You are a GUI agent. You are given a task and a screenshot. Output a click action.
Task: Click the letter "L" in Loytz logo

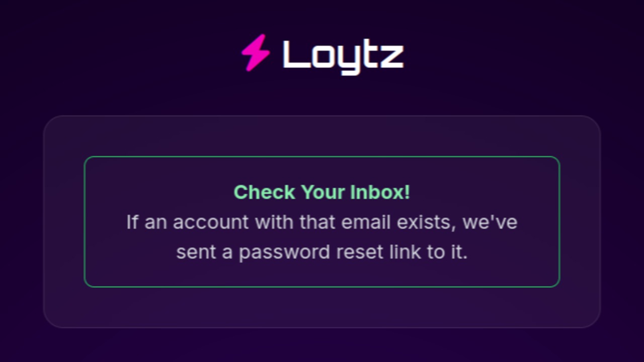coord(294,54)
